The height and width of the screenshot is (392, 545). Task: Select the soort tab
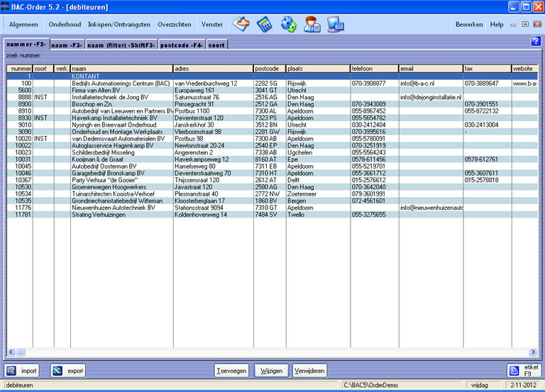(x=217, y=45)
